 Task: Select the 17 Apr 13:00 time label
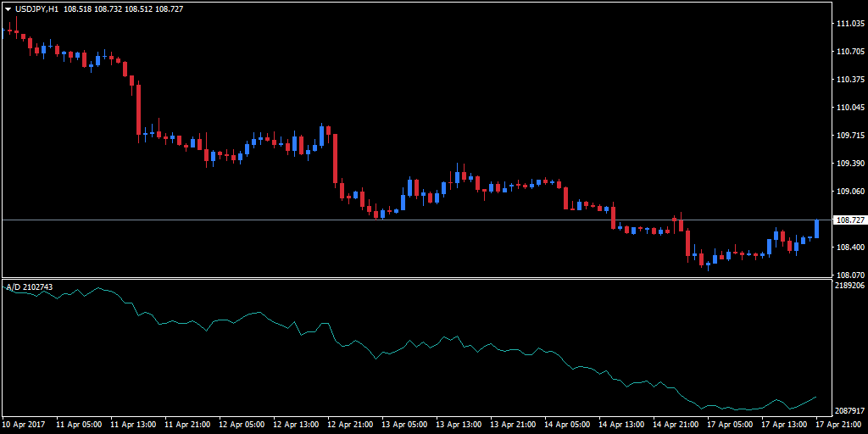point(783,425)
